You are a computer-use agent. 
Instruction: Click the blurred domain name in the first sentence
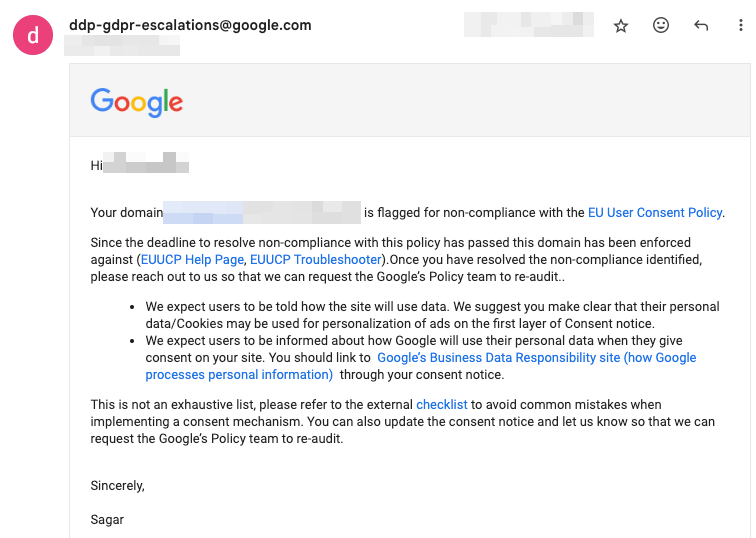[x=261, y=212]
